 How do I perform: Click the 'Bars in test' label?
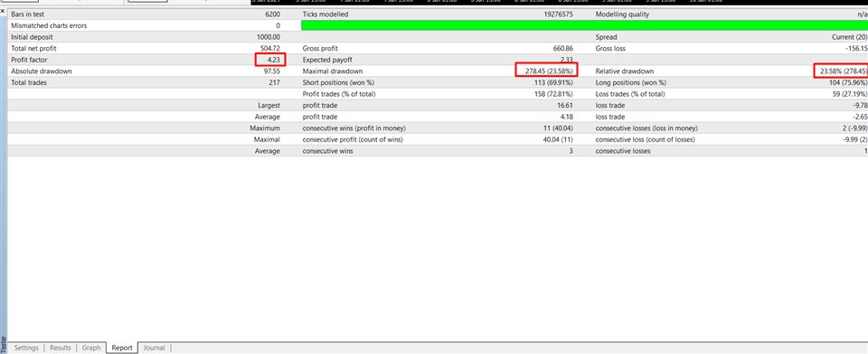click(29, 14)
